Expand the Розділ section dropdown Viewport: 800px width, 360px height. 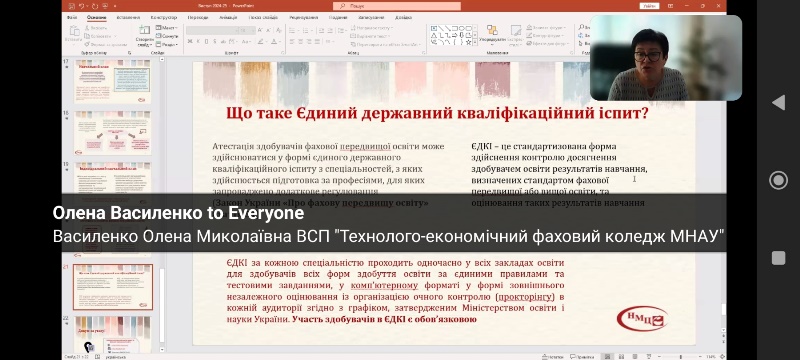point(167,45)
